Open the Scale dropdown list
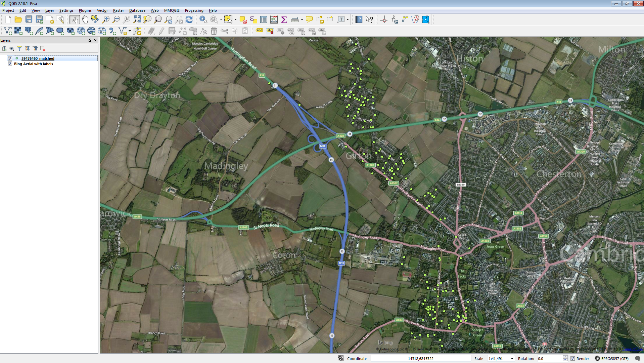 (x=512, y=359)
